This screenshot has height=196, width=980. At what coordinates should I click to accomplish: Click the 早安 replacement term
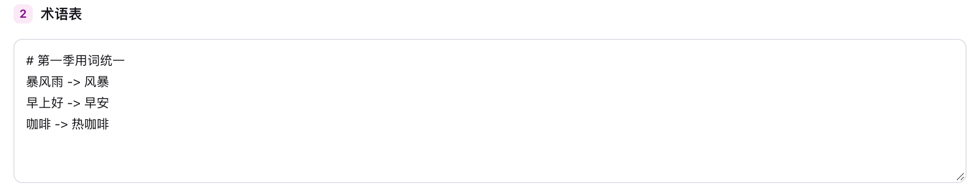coord(97,103)
